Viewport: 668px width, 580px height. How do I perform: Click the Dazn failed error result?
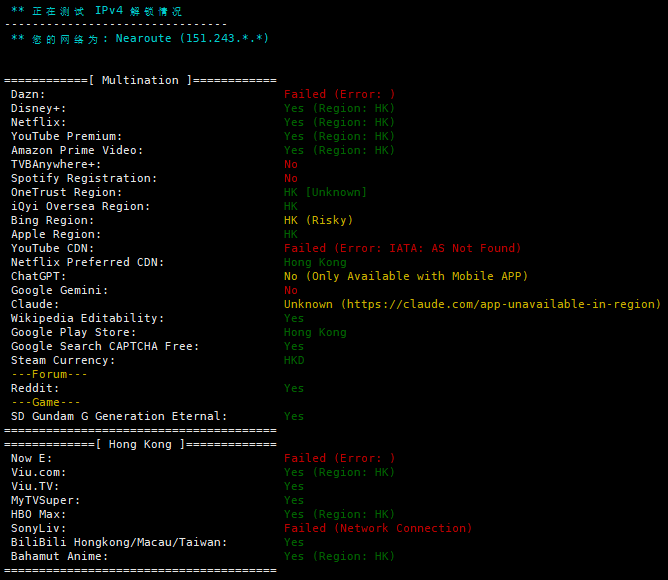coord(339,94)
